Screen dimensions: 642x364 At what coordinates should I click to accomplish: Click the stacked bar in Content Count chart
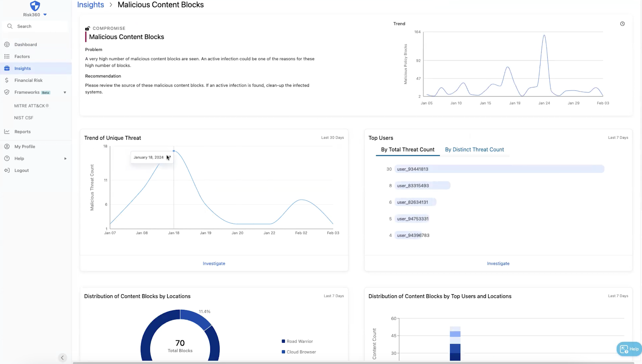(455, 344)
